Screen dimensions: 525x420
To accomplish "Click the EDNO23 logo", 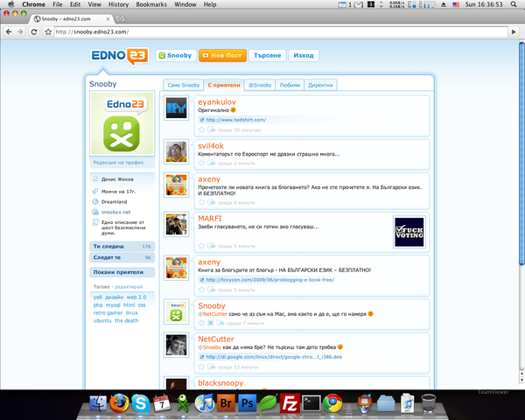I will click(119, 56).
